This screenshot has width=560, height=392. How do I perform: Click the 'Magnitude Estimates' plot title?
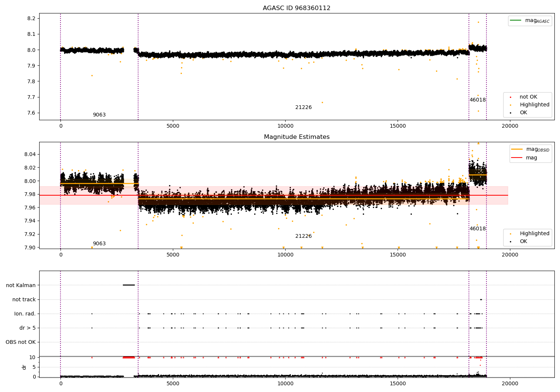point(296,137)
